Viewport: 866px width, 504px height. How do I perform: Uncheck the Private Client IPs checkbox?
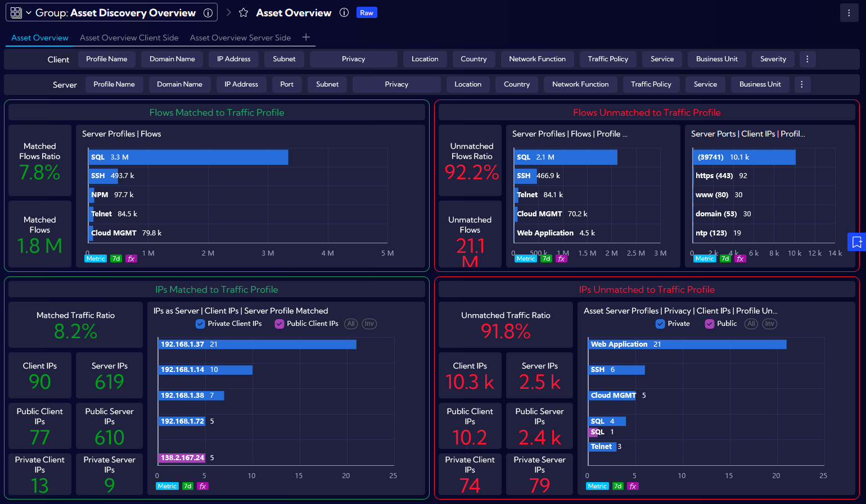tap(200, 324)
